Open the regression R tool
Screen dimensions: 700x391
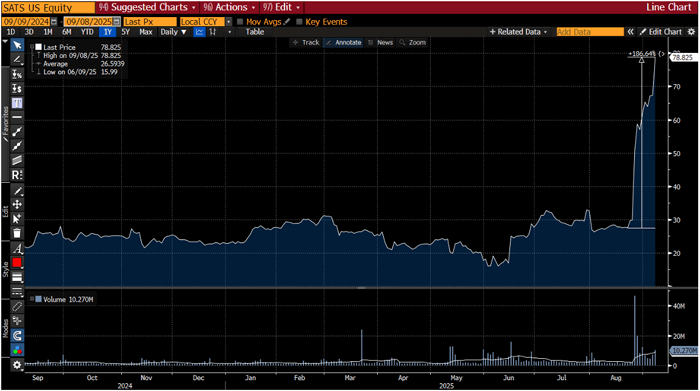17,175
